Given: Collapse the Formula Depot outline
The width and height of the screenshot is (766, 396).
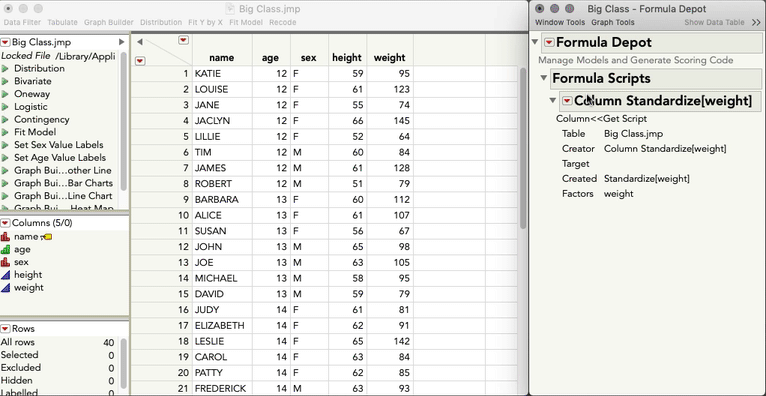Looking at the screenshot, I should coord(534,42).
